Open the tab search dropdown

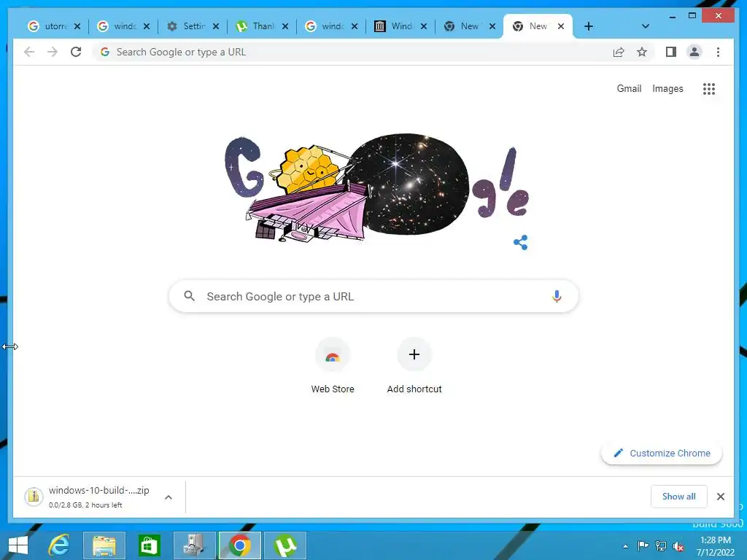pyautogui.click(x=645, y=26)
